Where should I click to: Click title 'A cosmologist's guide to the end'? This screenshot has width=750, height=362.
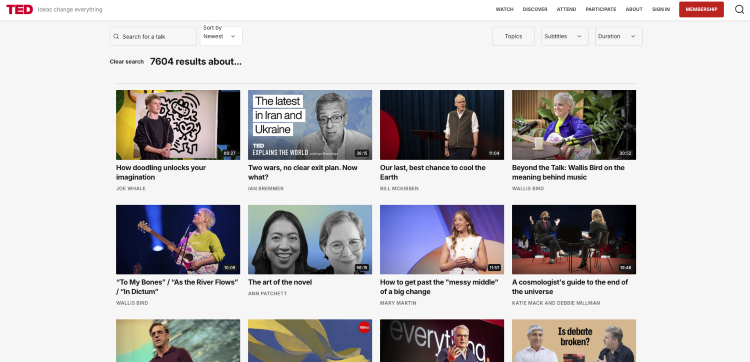click(x=570, y=287)
